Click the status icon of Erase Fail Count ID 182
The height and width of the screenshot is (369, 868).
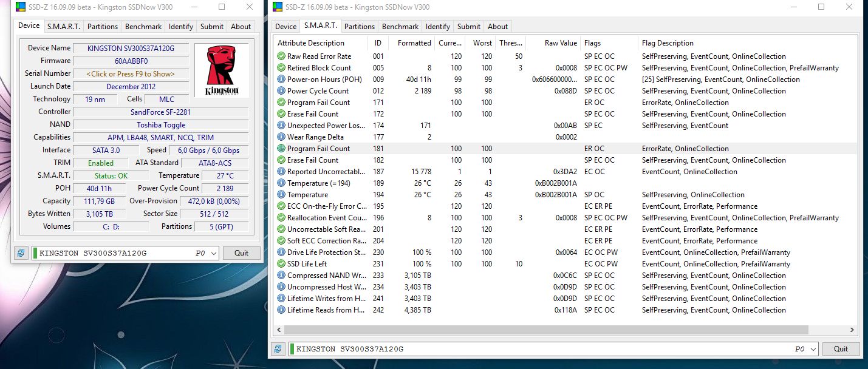coord(281,160)
